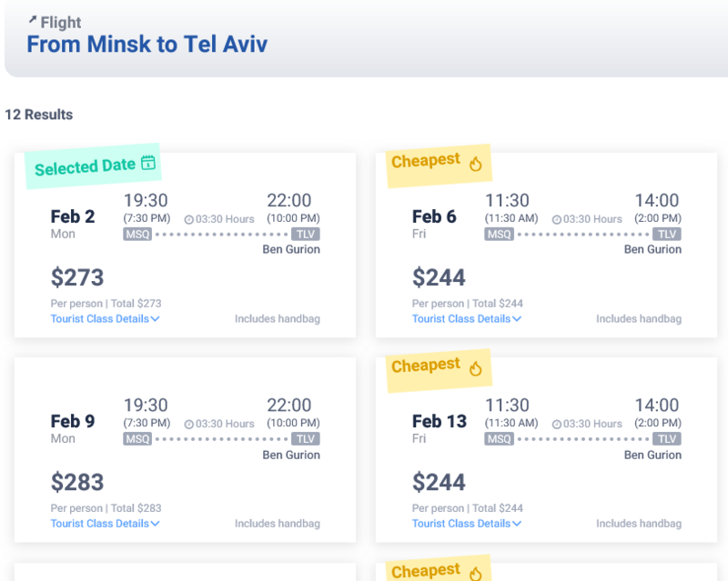Click the flame icon on Feb 6 card
This screenshot has height=581, width=728.
point(475,164)
